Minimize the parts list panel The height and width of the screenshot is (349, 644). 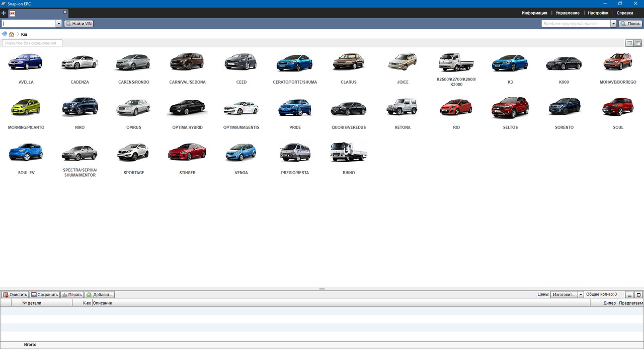pyautogui.click(x=629, y=295)
